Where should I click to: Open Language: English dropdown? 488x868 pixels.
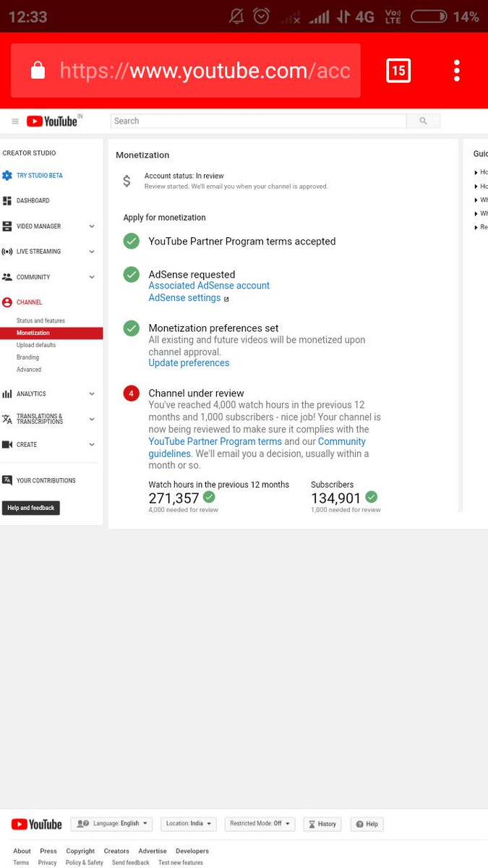pyautogui.click(x=111, y=824)
